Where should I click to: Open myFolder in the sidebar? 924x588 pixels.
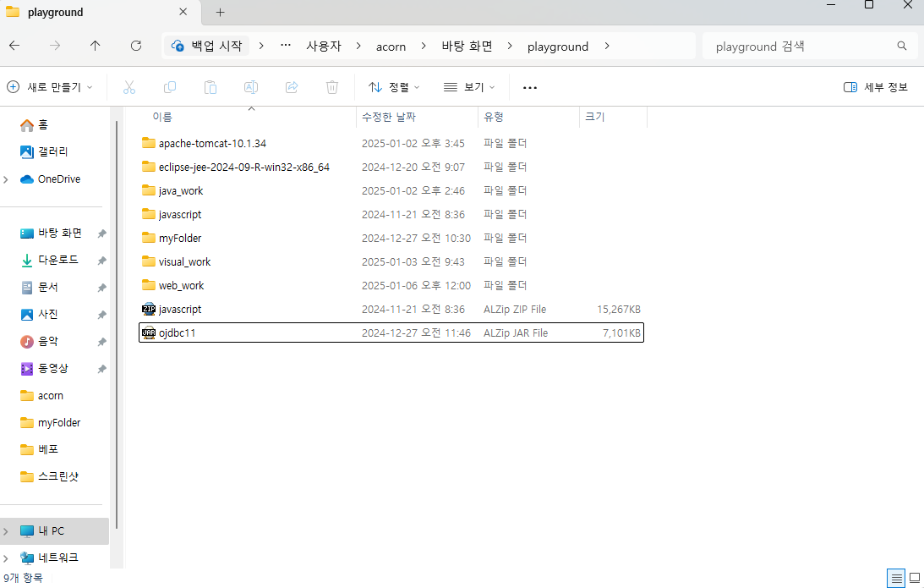(50, 423)
